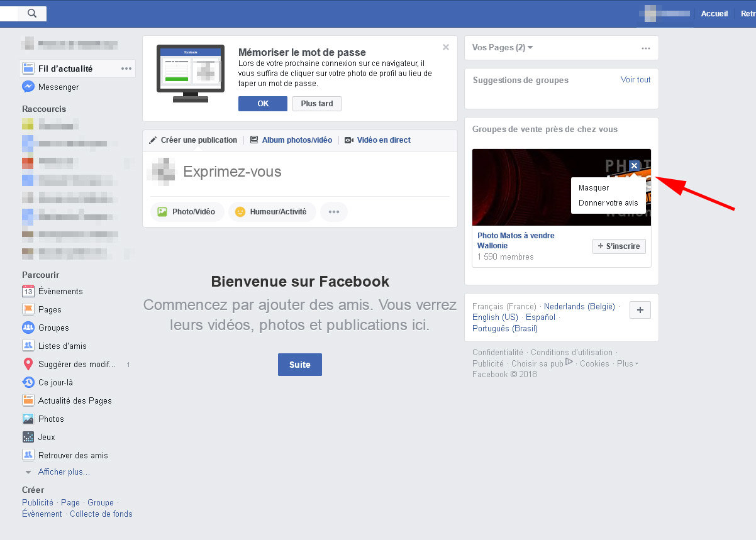Click Page under Créer
This screenshot has width=756, height=540.
click(70, 502)
